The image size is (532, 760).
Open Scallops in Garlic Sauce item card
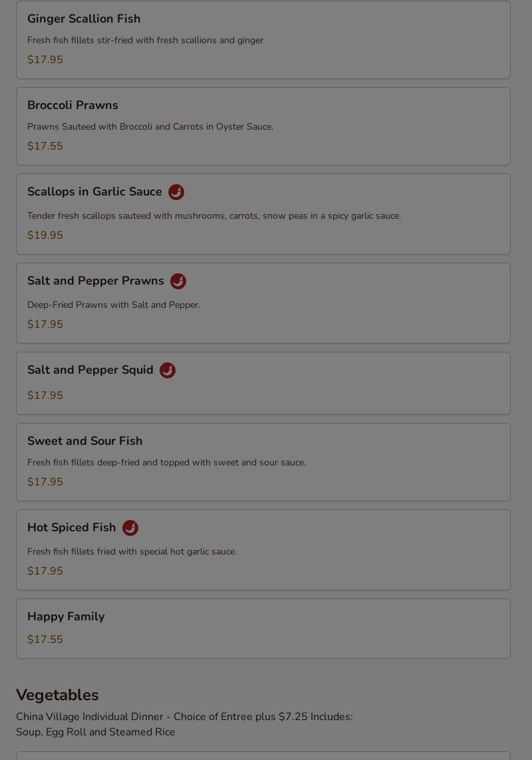point(263,214)
